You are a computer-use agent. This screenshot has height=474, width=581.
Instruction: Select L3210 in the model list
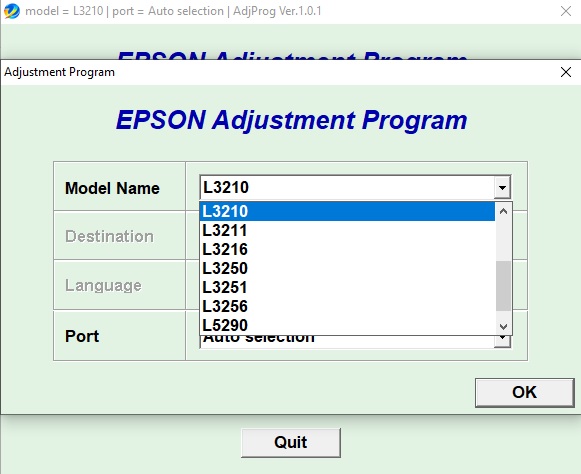(347, 211)
